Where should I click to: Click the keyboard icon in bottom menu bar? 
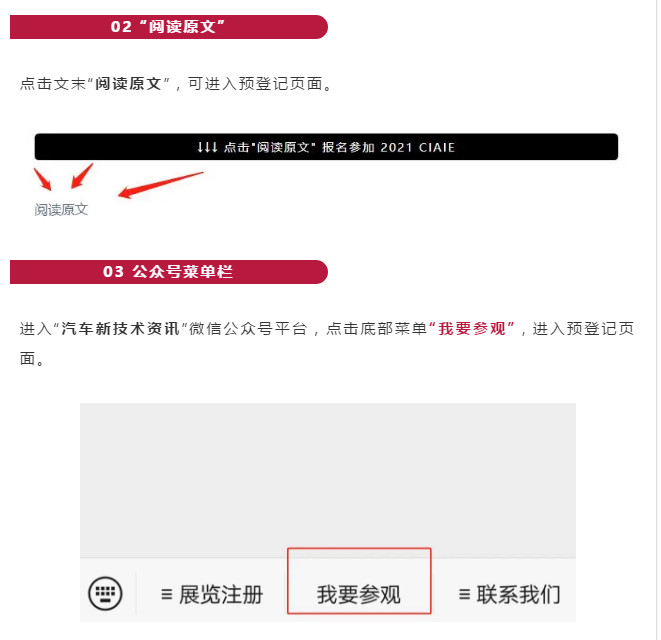coord(105,594)
